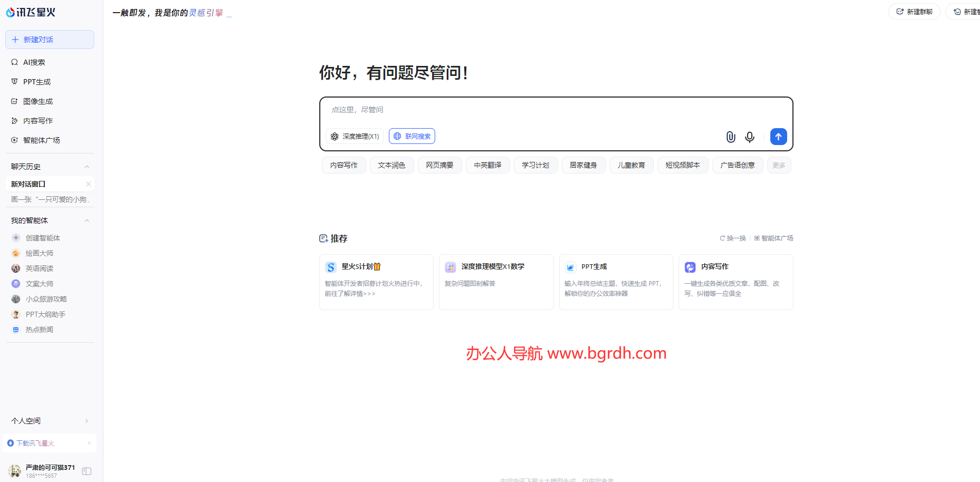Screen dimensions: 980x482
Task: Collapse the 我的智能体 section
Action: click(x=87, y=220)
